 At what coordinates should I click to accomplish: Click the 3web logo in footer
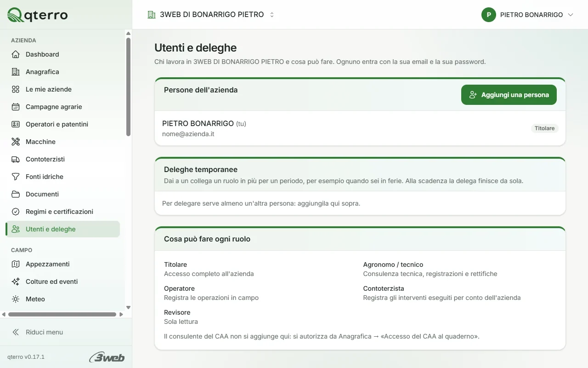pos(107,357)
